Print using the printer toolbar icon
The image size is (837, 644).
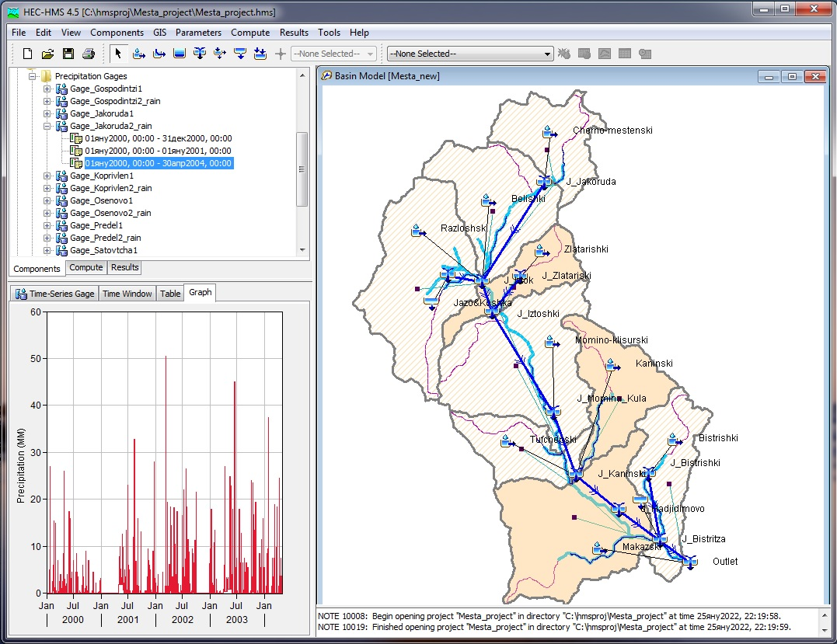pyautogui.click(x=89, y=54)
